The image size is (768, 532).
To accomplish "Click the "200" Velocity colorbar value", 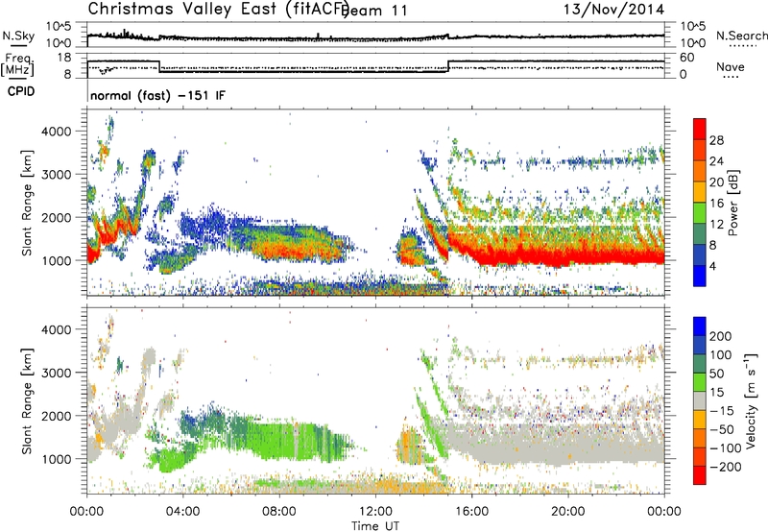I will (721, 336).
